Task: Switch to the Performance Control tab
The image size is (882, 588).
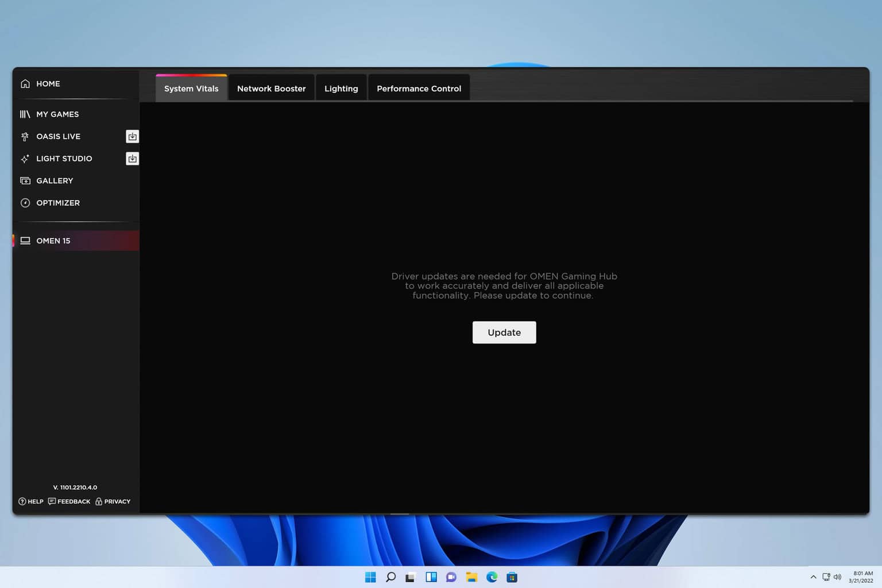Action: (419, 88)
